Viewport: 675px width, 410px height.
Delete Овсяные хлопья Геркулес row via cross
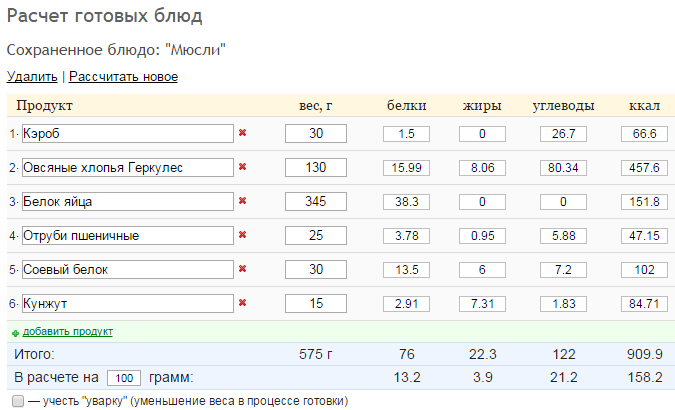(242, 167)
